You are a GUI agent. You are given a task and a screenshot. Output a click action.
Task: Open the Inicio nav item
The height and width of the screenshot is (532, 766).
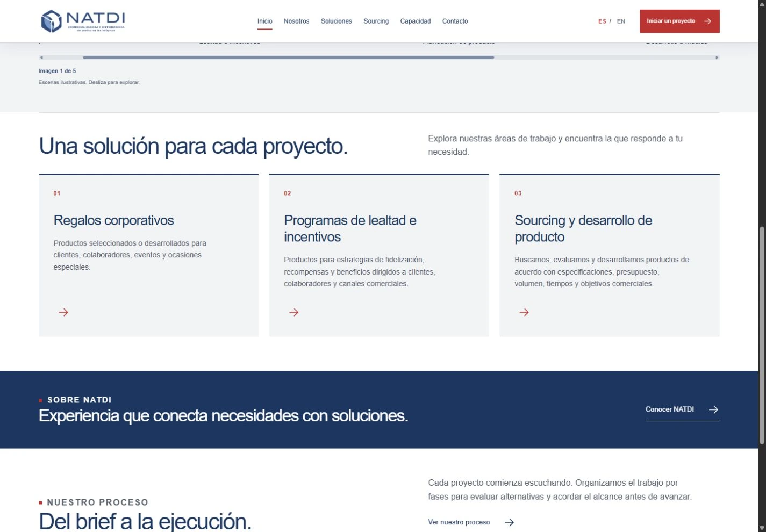(264, 21)
